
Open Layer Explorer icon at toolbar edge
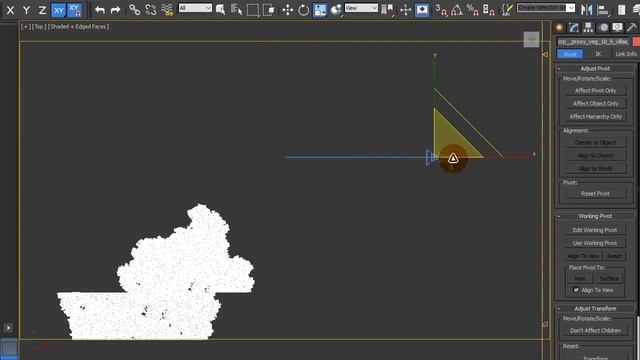(636, 10)
